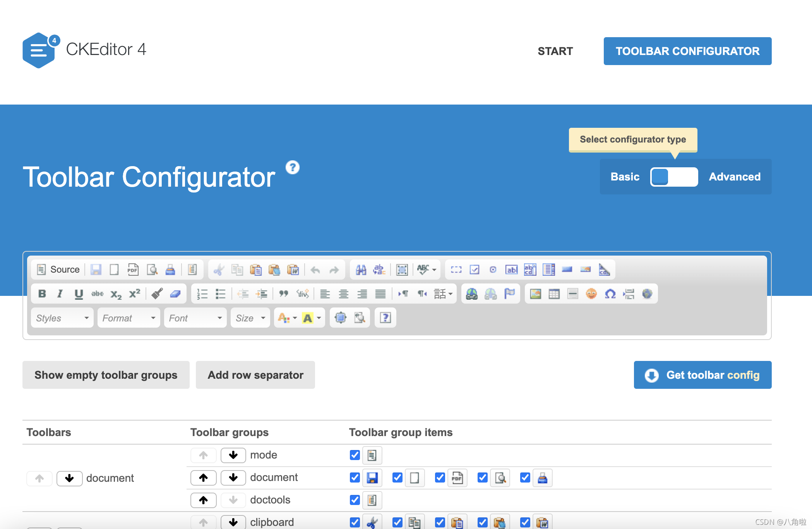Click Show empty toolbar groups button
Image resolution: width=812 pixels, height=529 pixels.
[106, 375]
